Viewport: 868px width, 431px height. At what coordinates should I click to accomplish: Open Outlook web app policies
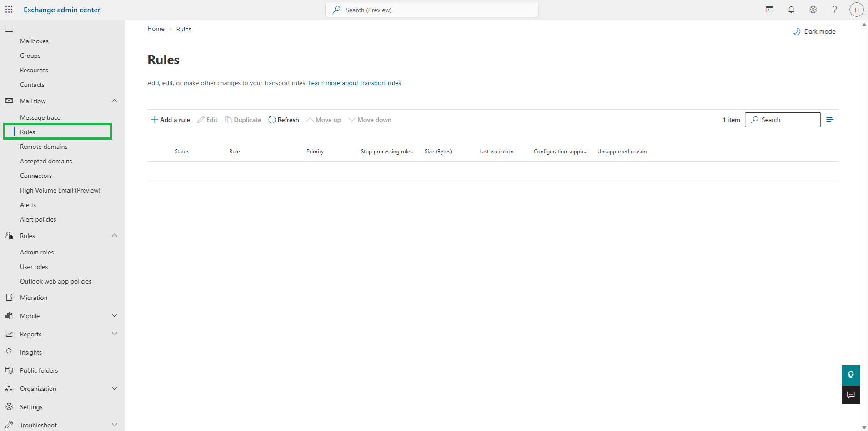55,281
